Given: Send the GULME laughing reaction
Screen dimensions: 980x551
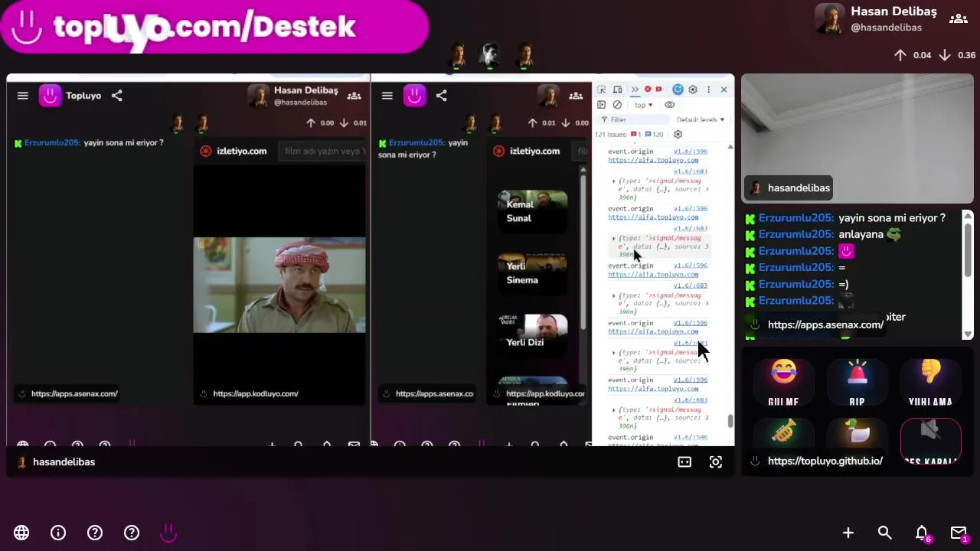Looking at the screenshot, I should (x=783, y=383).
